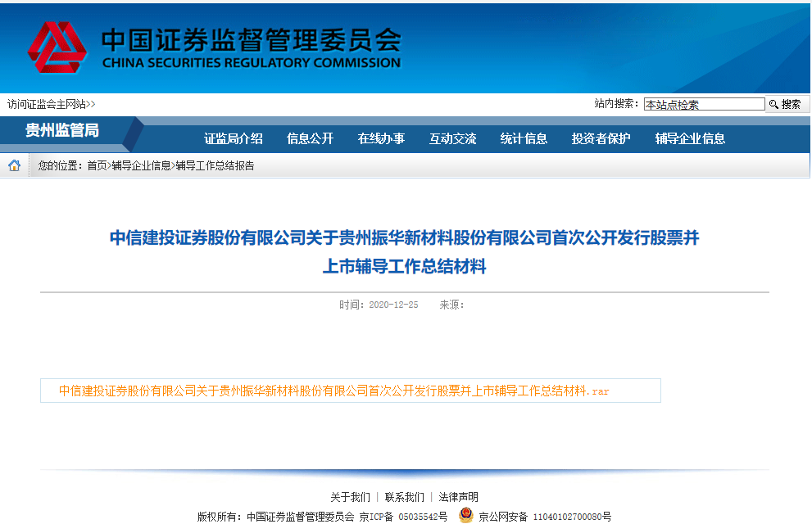Select the 贵州监管局 header tab
The width and height of the screenshot is (812, 524).
click(62, 131)
